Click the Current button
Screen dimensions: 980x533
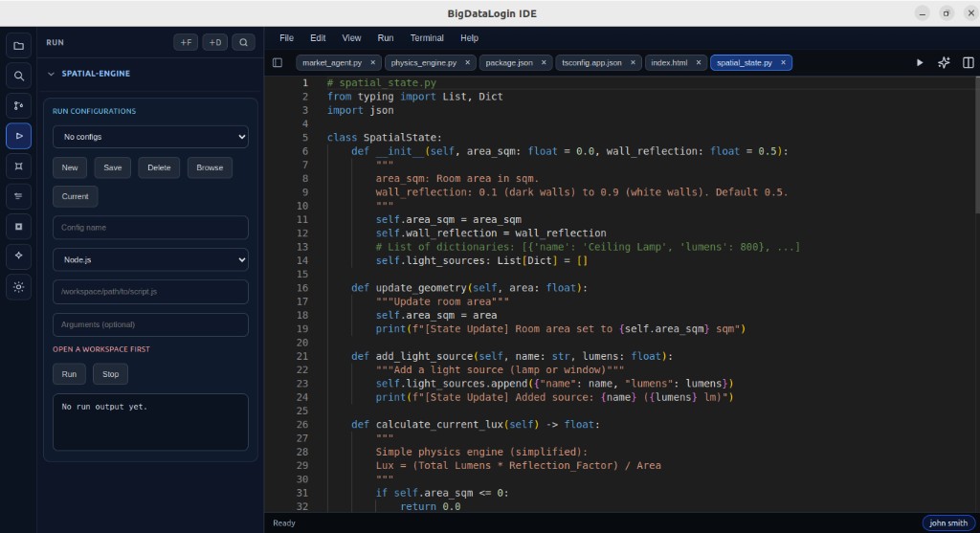click(x=75, y=196)
